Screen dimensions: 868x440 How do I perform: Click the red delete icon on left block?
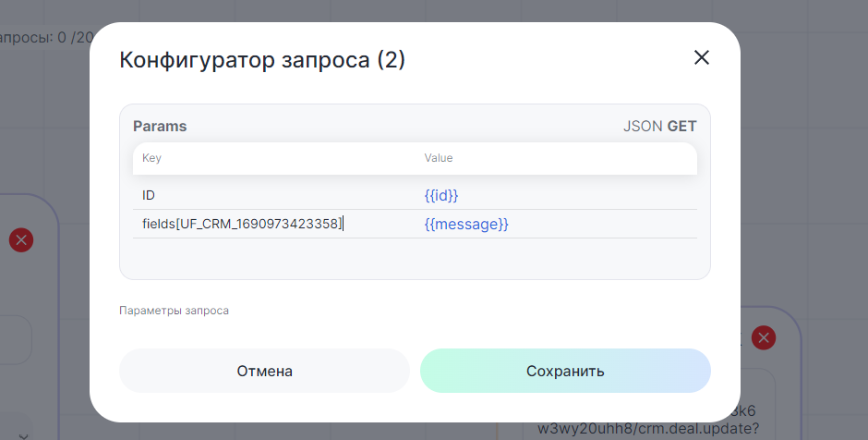tap(21, 240)
